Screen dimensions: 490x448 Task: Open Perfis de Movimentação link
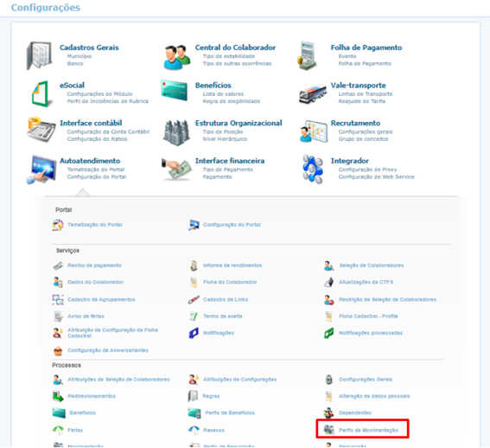click(368, 430)
